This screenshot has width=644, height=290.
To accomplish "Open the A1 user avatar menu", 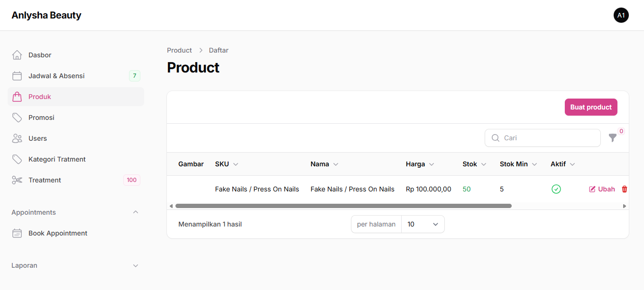I will pos(621,15).
